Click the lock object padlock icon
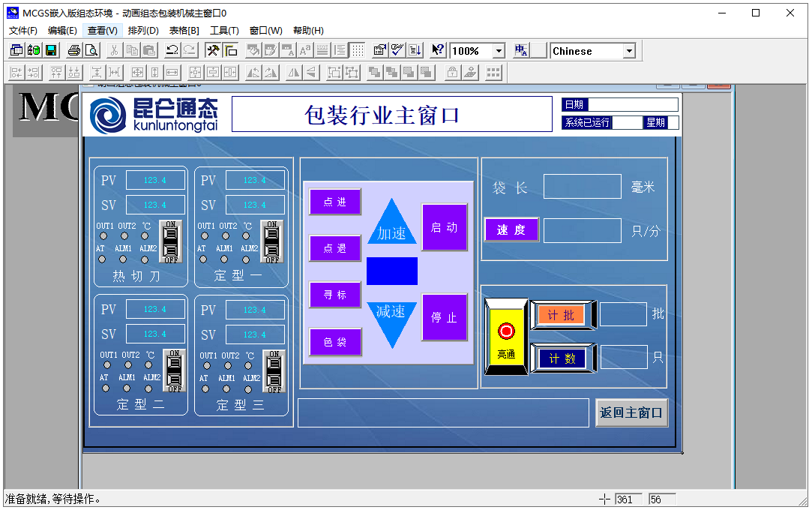812x510 pixels. click(x=452, y=73)
